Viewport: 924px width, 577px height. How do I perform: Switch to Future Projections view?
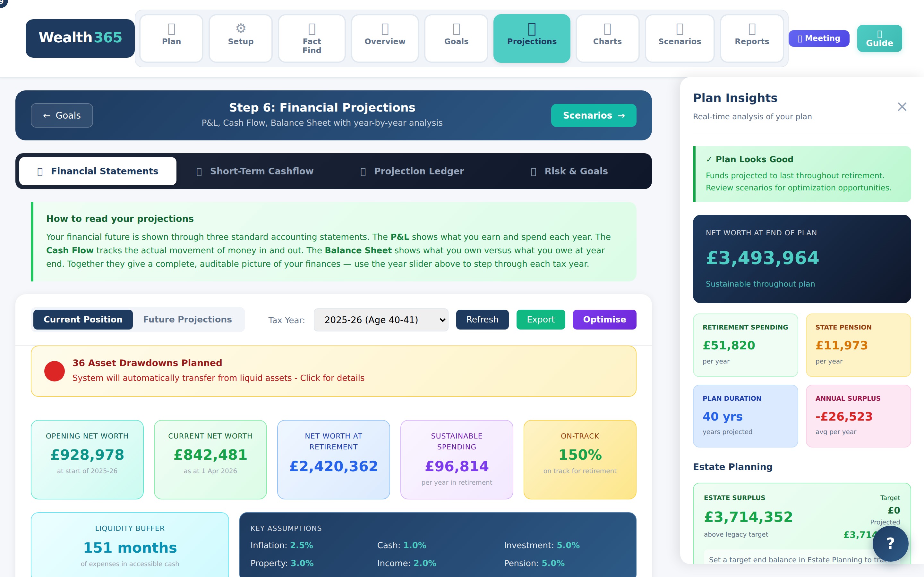187,319
